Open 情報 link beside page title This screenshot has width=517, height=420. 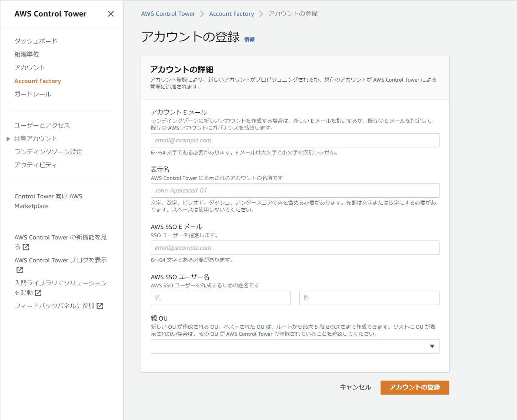(x=249, y=39)
